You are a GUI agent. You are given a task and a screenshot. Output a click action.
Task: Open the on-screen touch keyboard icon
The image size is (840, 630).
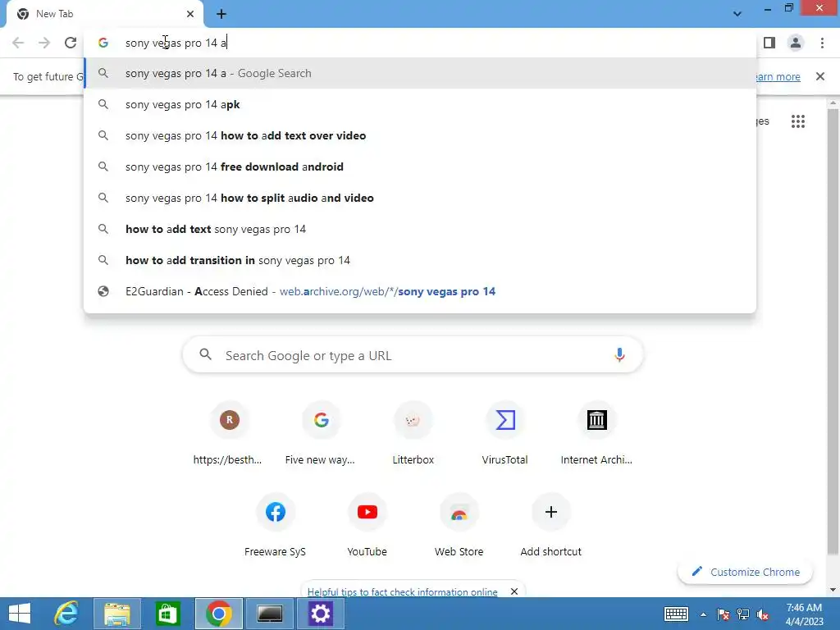676,614
